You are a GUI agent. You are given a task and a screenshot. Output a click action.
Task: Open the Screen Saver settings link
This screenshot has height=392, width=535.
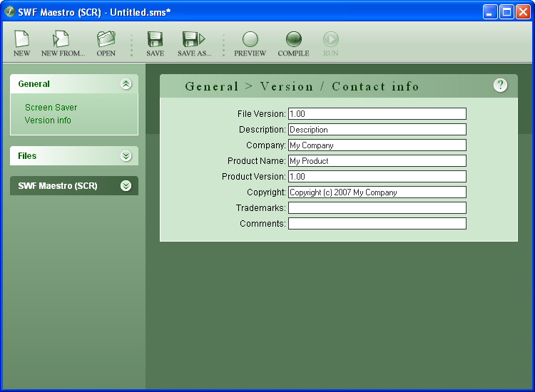tap(51, 108)
